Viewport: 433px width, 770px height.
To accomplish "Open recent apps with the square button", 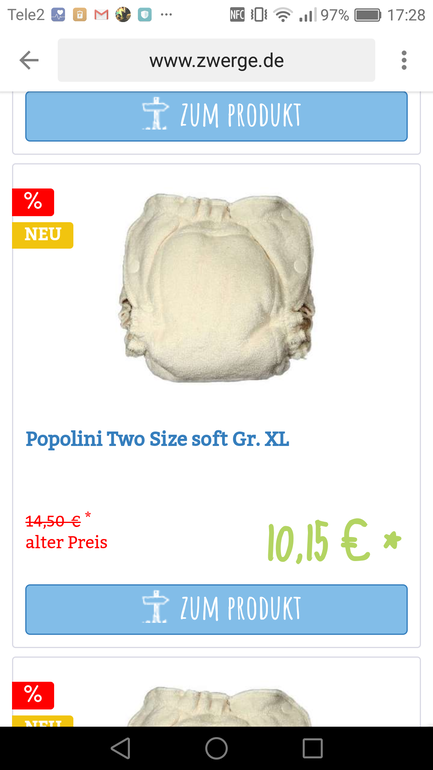I will (x=312, y=748).
